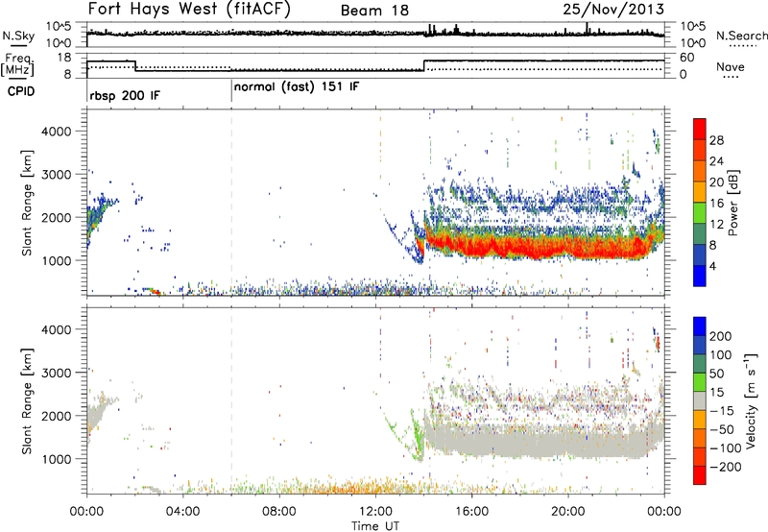Click the '4' value on the power colorbar

pyautogui.click(x=712, y=266)
